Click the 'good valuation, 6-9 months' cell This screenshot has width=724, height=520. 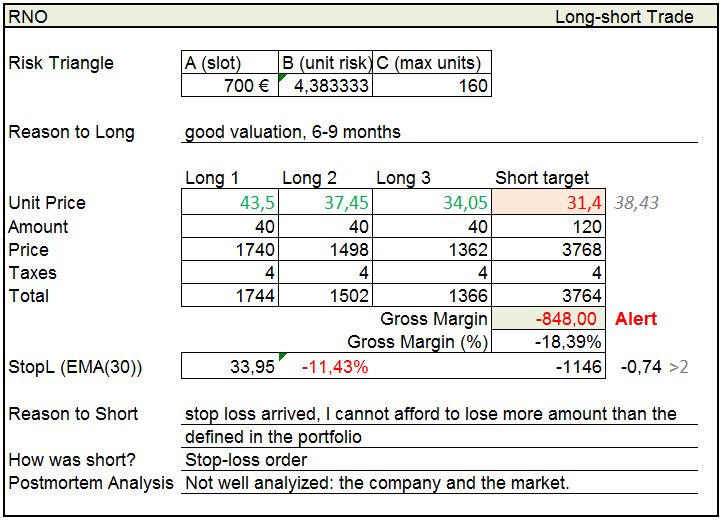pos(293,132)
